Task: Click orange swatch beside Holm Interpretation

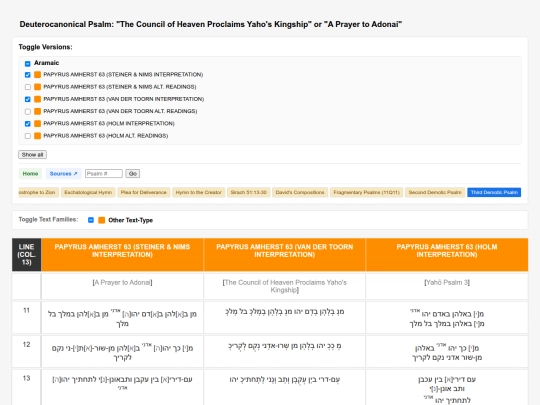Action: (38, 124)
